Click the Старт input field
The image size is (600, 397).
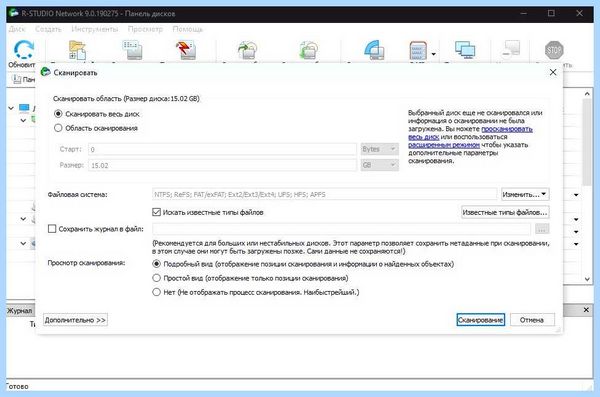point(222,149)
